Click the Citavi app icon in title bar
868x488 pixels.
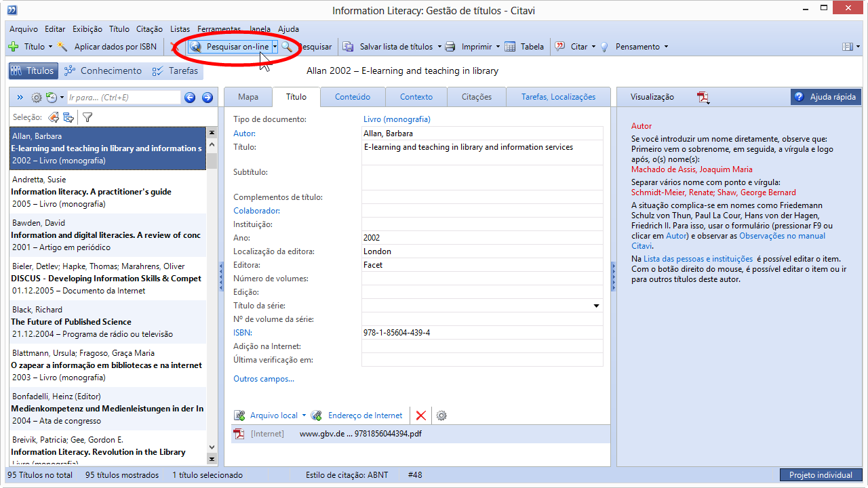(x=12, y=10)
